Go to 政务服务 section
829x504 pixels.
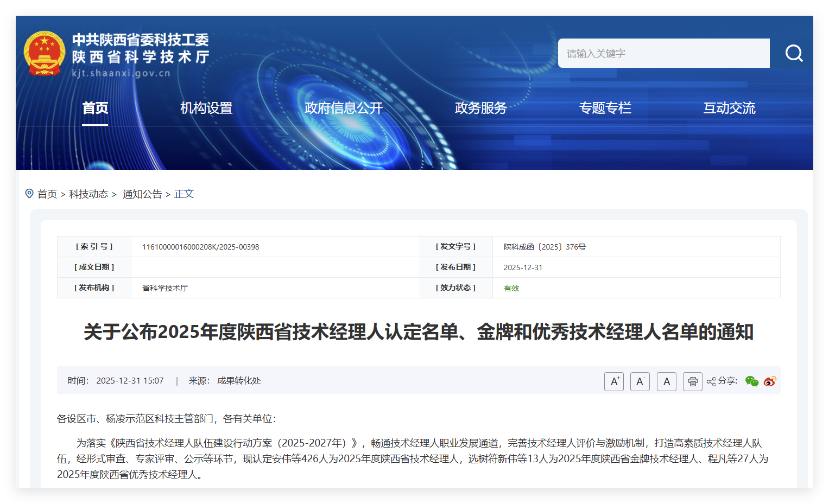tap(480, 108)
